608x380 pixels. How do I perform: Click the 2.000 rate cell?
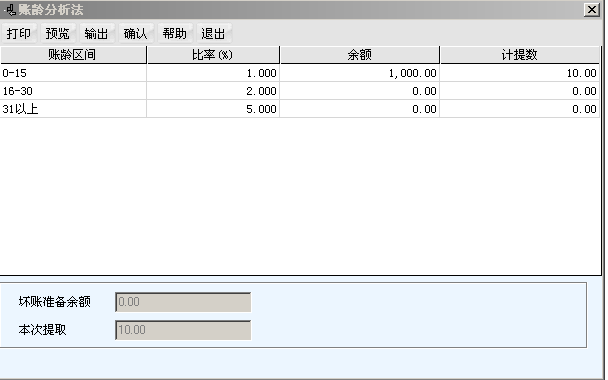[x=213, y=91]
